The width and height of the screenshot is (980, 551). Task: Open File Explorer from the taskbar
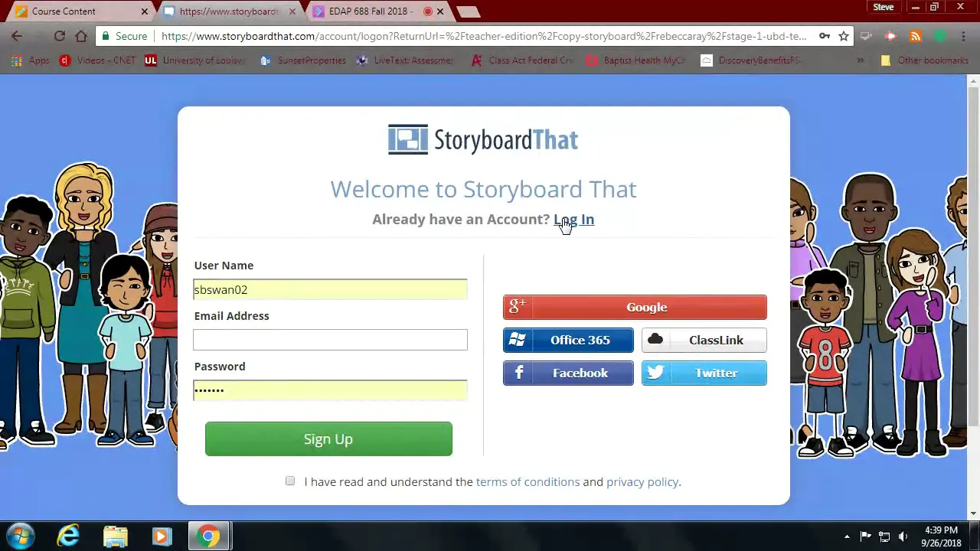click(x=115, y=536)
